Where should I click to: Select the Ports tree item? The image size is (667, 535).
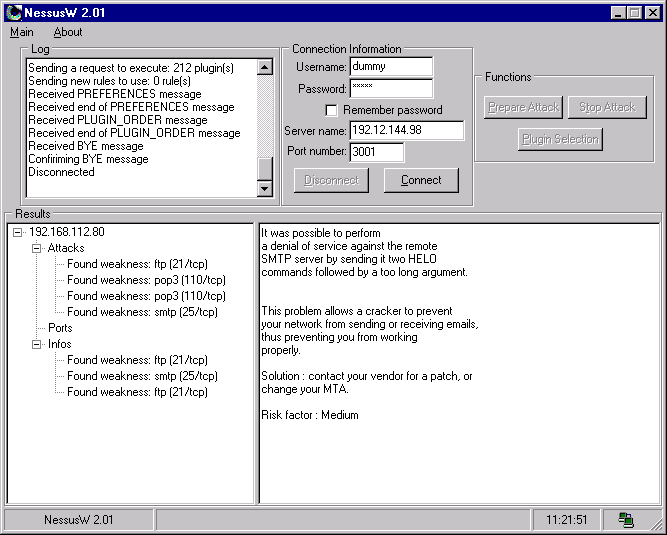[60, 328]
